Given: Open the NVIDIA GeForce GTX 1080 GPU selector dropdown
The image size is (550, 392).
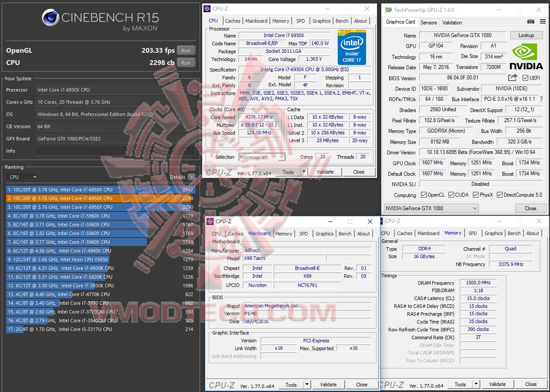Looking at the screenshot, I should pos(431,208).
